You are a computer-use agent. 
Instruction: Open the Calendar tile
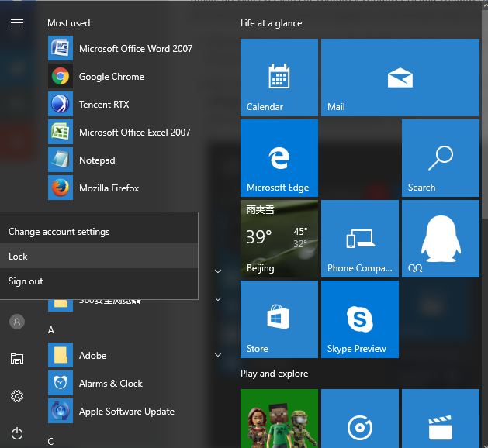(x=279, y=78)
